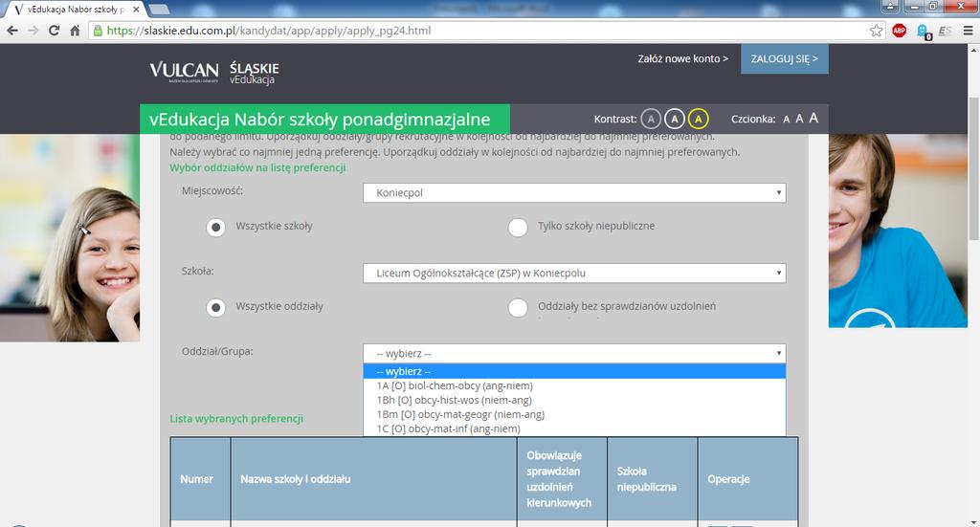Choose 1C obcy-mat-inf (ang-niem) option
The width and height of the screenshot is (980, 527).
point(574,429)
